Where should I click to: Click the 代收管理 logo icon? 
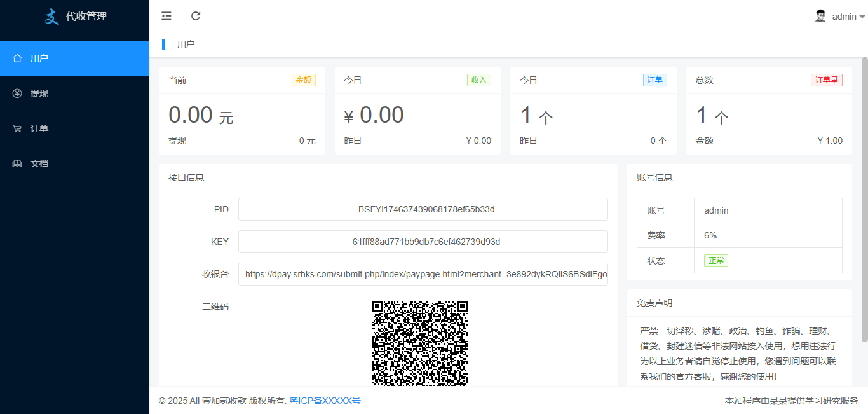[x=52, y=17]
